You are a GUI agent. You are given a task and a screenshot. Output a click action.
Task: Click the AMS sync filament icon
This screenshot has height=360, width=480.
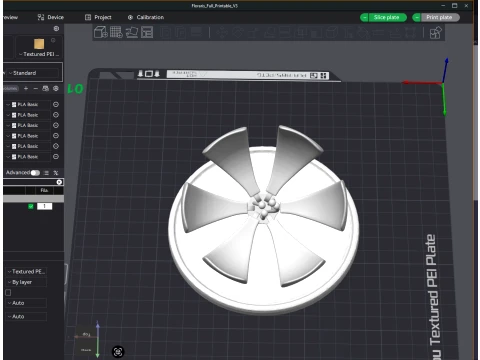(45, 88)
